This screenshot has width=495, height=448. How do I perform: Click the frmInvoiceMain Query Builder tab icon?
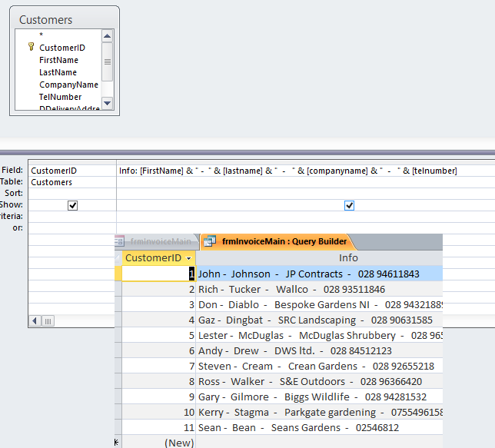click(210, 241)
